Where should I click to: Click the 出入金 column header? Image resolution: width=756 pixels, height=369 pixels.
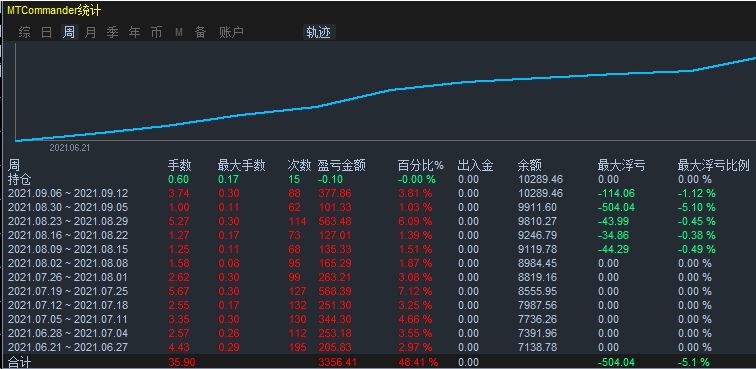coord(475,166)
